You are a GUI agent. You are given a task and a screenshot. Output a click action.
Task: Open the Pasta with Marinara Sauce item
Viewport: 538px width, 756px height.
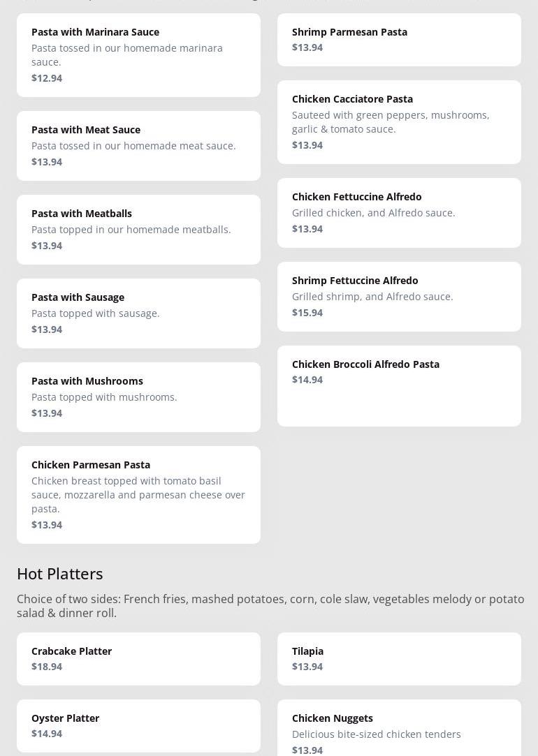click(x=138, y=54)
